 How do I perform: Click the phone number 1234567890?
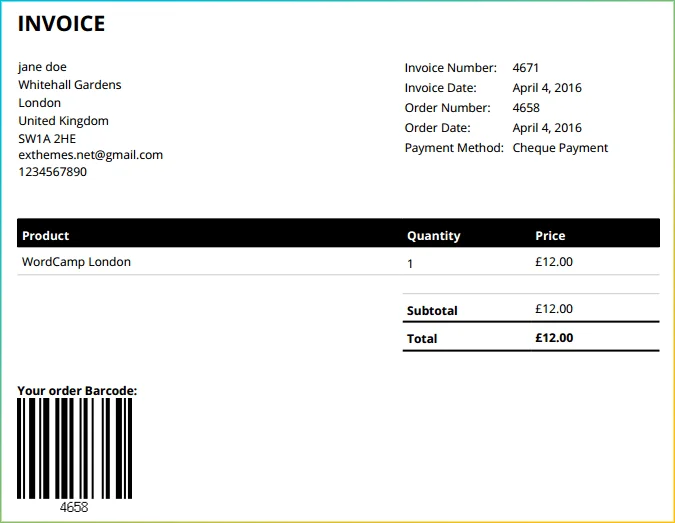52,172
